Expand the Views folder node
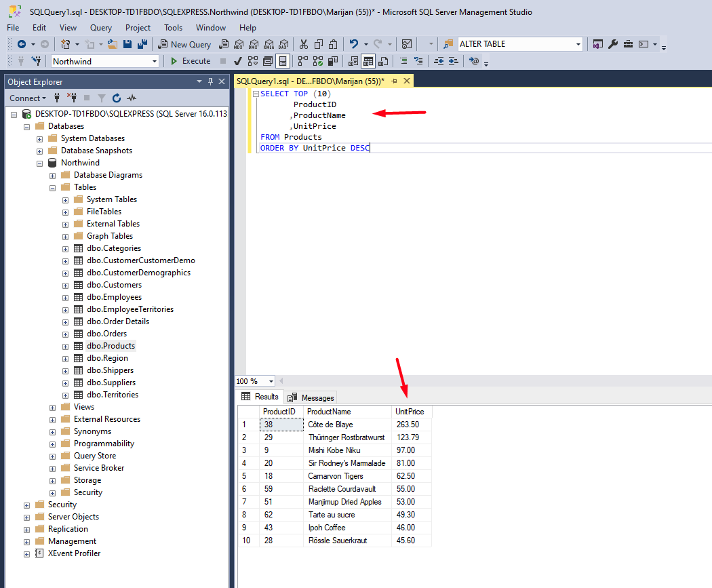712x588 pixels. coord(53,408)
